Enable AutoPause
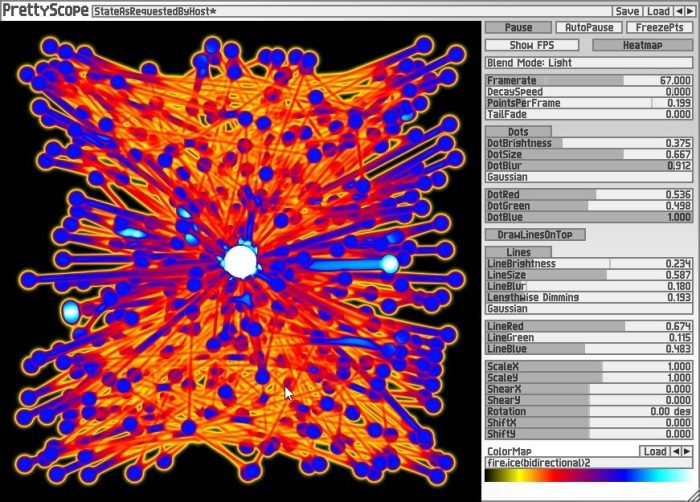Screen dimensions: 700x502 589,27
